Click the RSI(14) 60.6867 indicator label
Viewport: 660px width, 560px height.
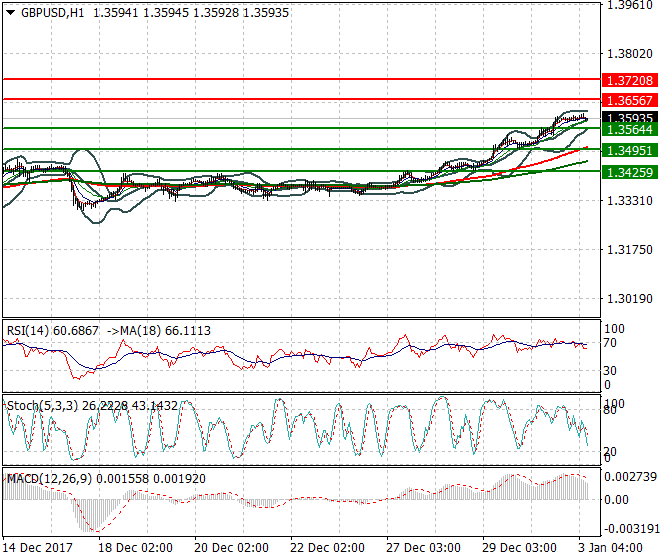[53, 331]
